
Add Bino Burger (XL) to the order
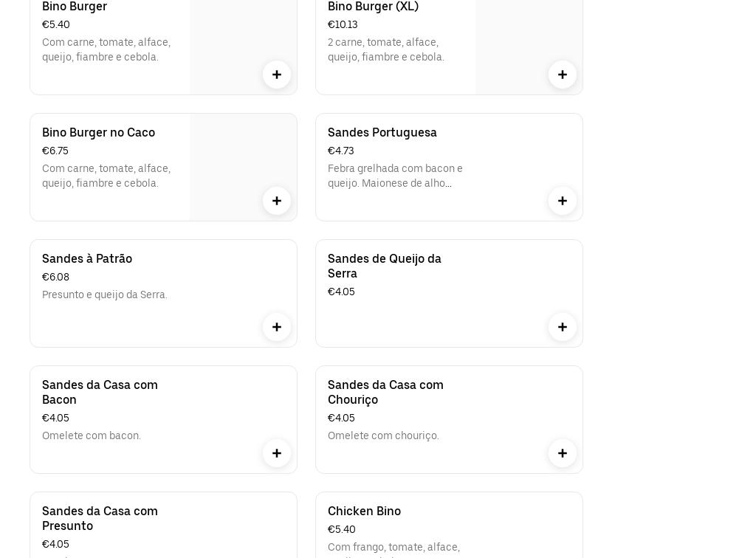coord(563,75)
